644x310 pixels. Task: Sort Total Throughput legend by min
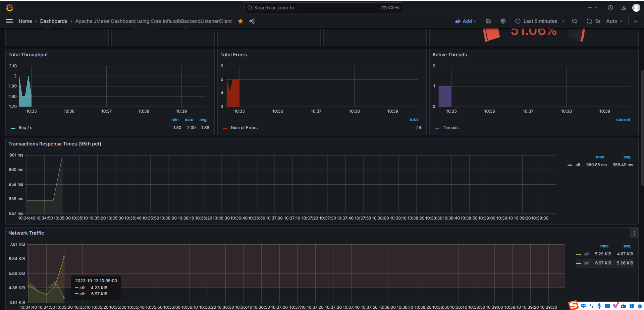coord(175,120)
